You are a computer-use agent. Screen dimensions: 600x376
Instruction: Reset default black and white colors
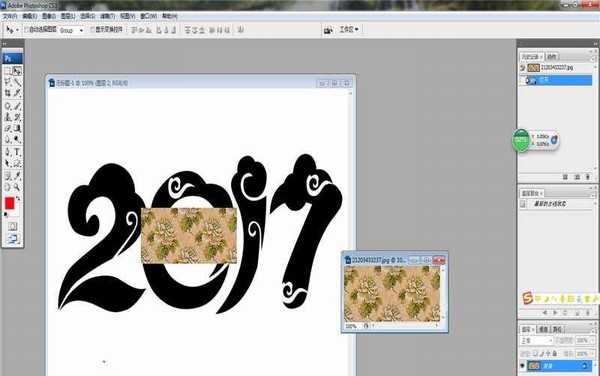pos(6,215)
